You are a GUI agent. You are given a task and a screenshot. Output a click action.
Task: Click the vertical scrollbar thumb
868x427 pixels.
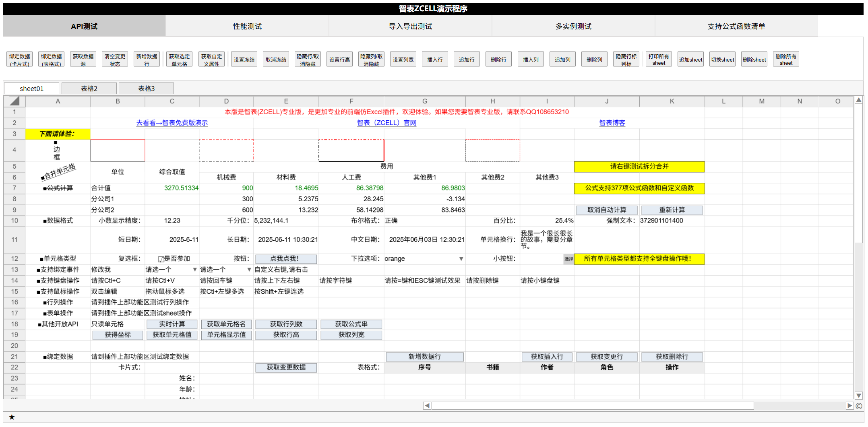[859, 174]
